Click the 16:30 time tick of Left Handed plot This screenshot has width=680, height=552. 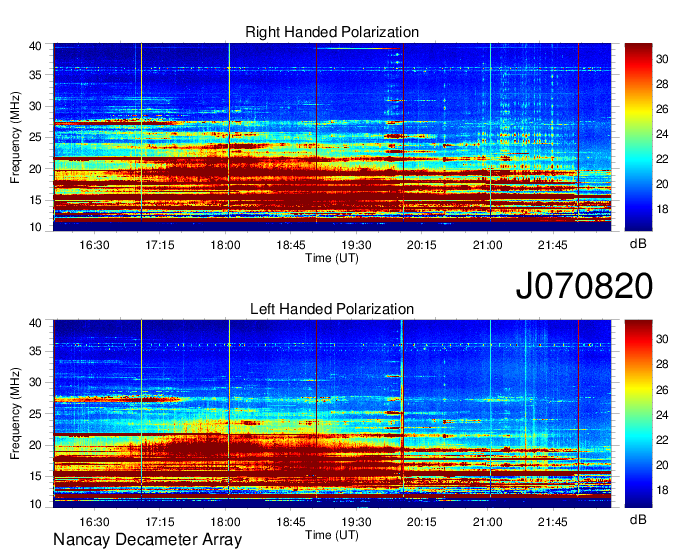(x=94, y=522)
